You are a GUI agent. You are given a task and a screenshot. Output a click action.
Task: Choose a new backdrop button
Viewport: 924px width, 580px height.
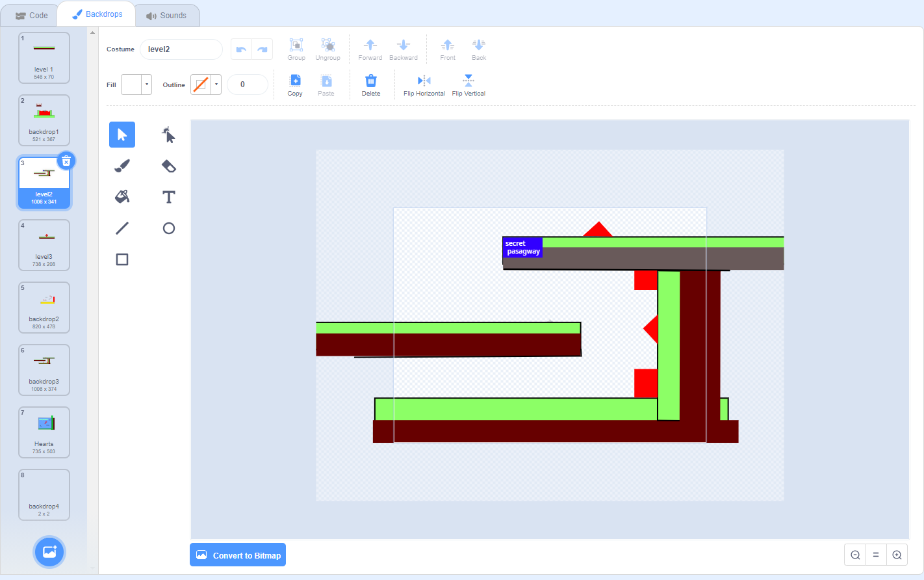tap(49, 552)
